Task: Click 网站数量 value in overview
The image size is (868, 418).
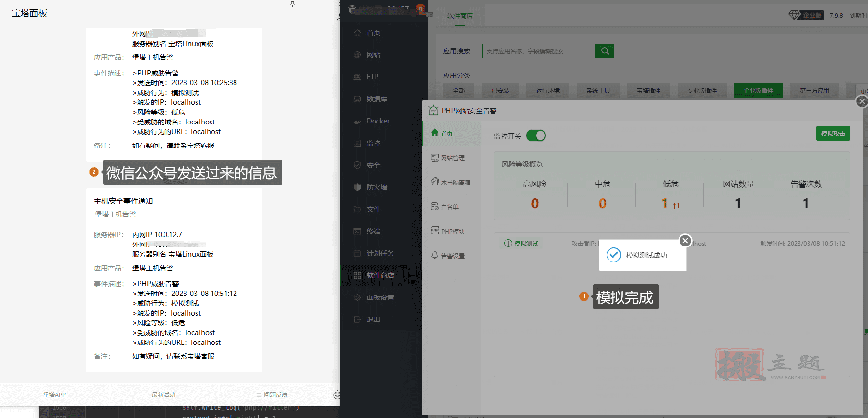Action: [738, 203]
